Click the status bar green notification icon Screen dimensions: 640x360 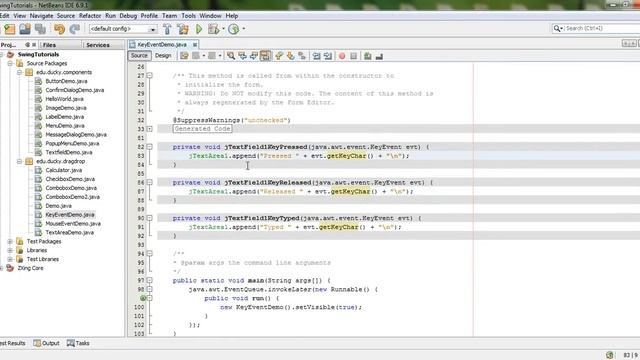(x=609, y=355)
